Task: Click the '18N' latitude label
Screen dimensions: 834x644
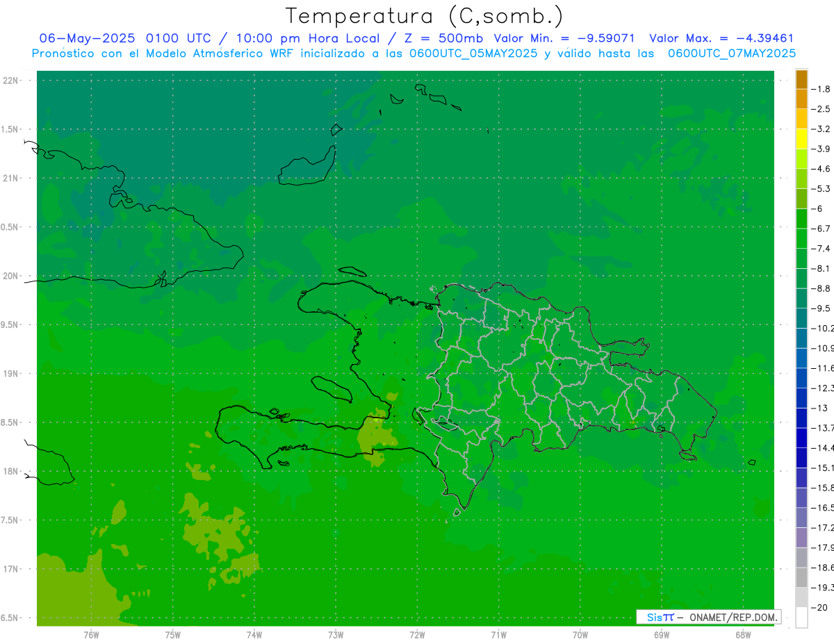Action: [10, 471]
